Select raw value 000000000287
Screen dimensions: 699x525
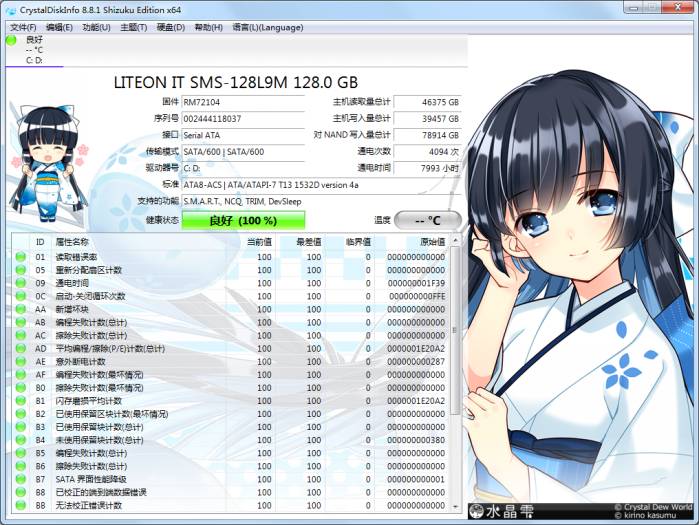[x=416, y=361]
